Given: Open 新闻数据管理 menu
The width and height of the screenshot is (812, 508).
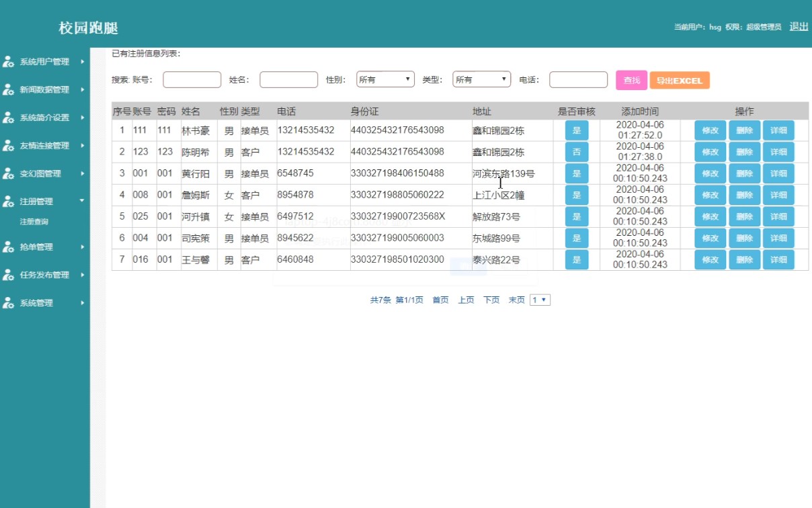Looking at the screenshot, I should (44, 89).
